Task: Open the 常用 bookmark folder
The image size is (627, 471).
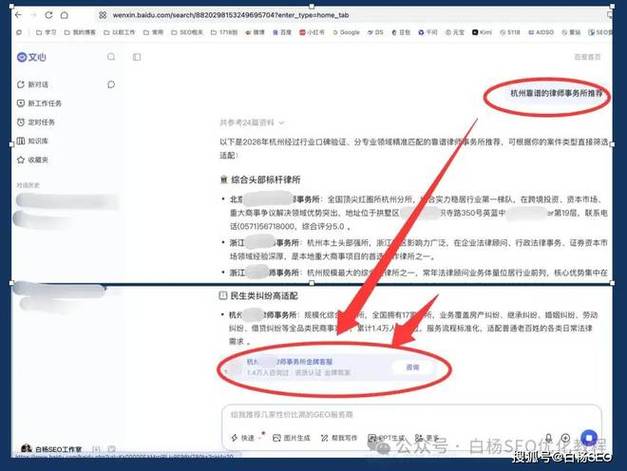Action: click(x=154, y=32)
